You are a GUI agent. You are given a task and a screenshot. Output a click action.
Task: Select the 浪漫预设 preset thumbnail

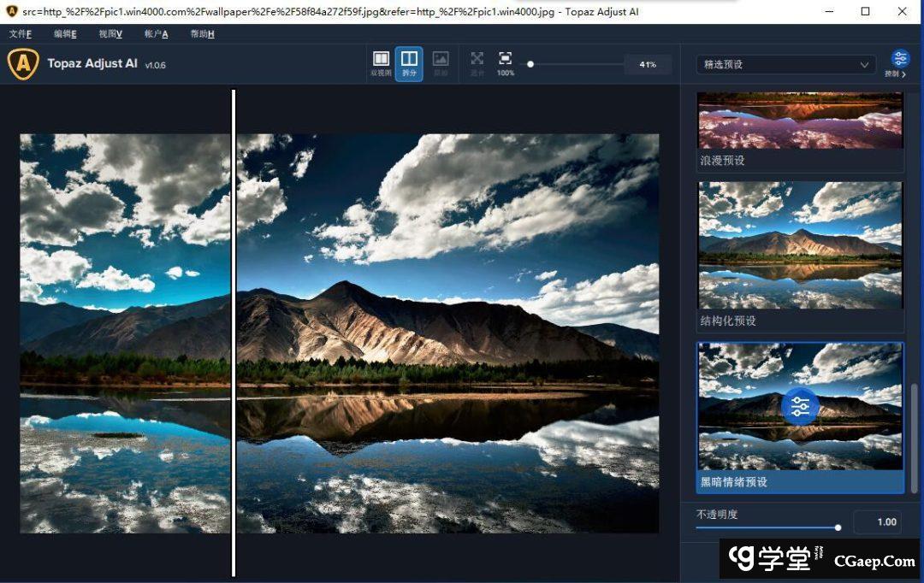tap(800, 121)
